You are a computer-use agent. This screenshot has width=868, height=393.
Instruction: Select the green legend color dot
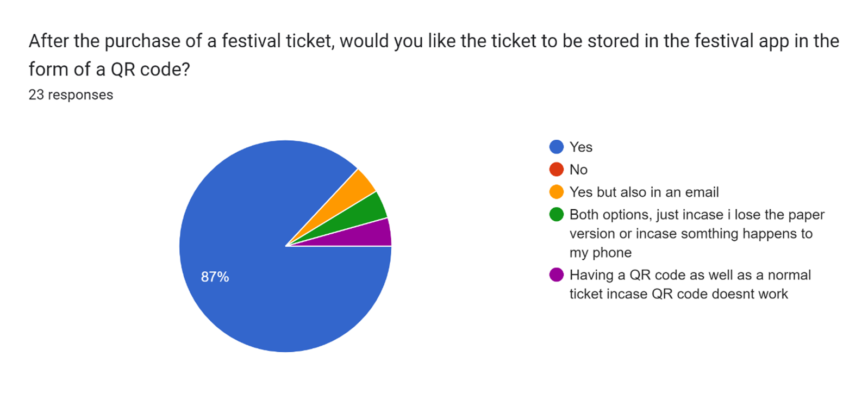[557, 215]
